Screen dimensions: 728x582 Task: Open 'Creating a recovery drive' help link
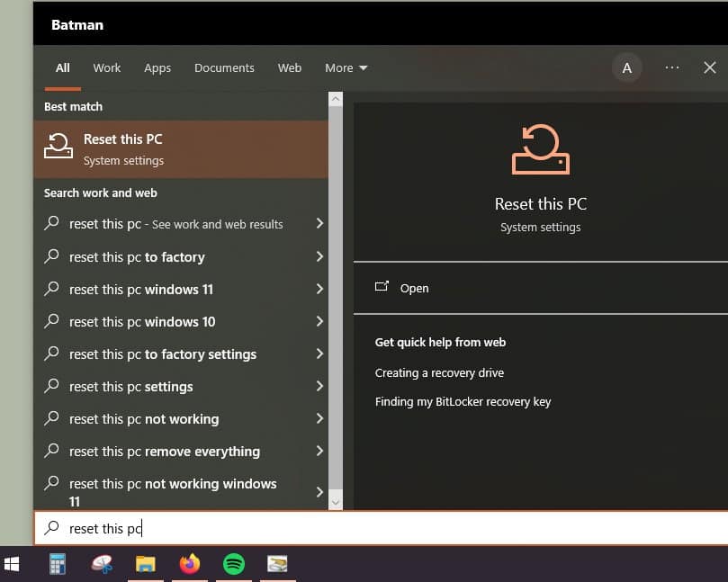439,372
